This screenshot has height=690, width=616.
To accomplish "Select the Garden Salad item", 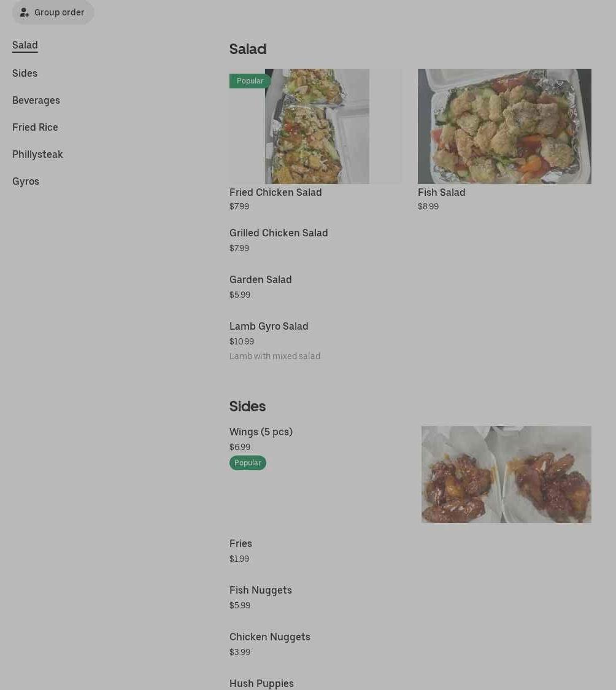I will pos(261,287).
